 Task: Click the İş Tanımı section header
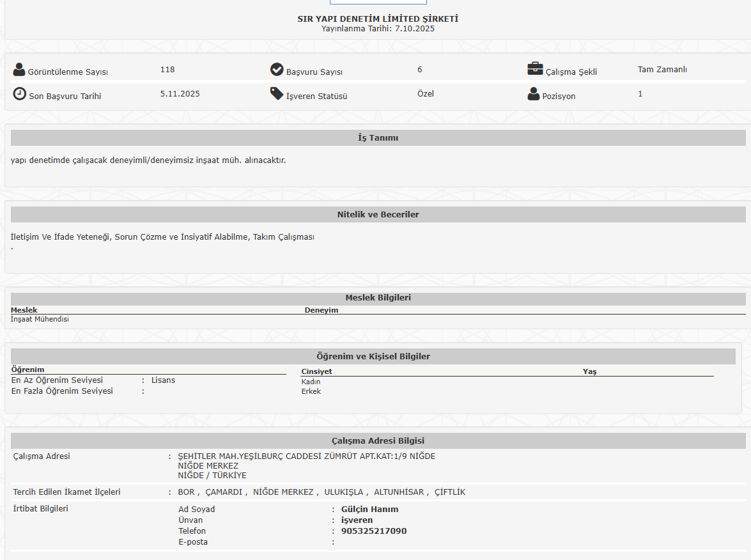378,138
